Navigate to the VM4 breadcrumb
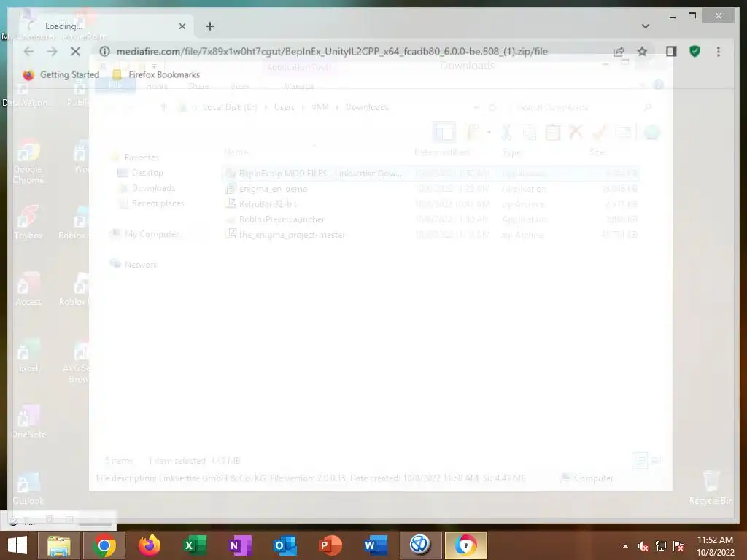This screenshot has width=747, height=560. tap(320, 107)
